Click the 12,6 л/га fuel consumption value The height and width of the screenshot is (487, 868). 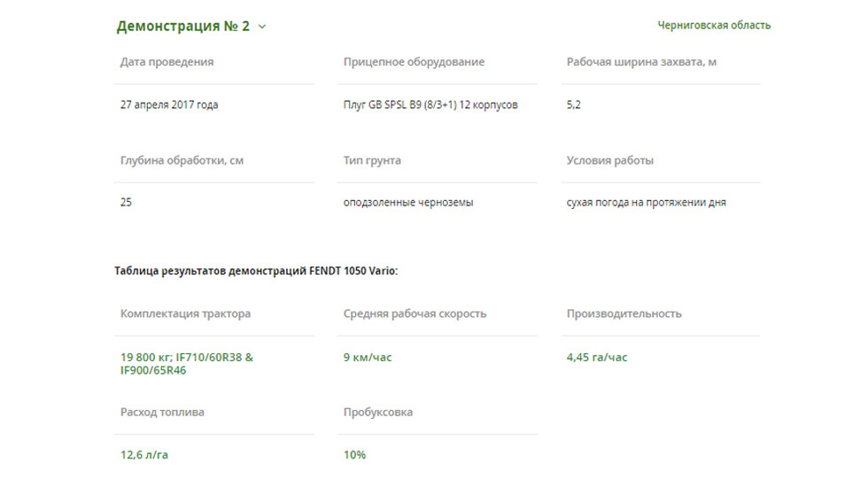point(143,455)
